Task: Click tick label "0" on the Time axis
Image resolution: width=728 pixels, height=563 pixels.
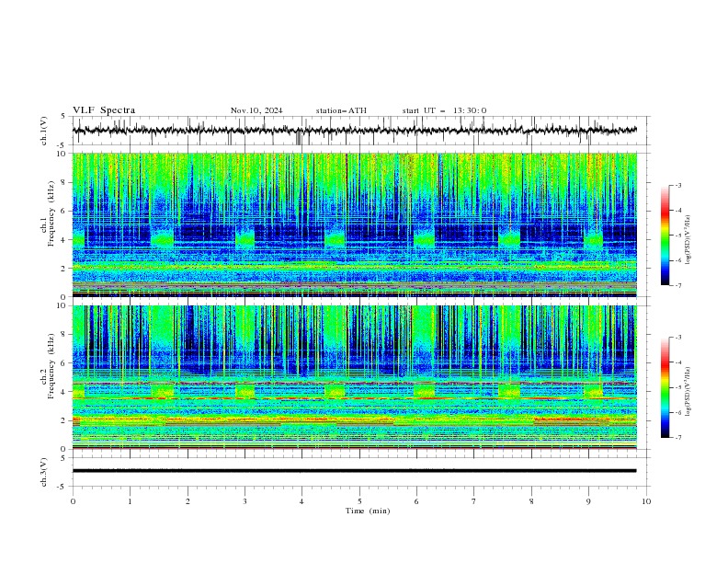Action: click(x=73, y=501)
